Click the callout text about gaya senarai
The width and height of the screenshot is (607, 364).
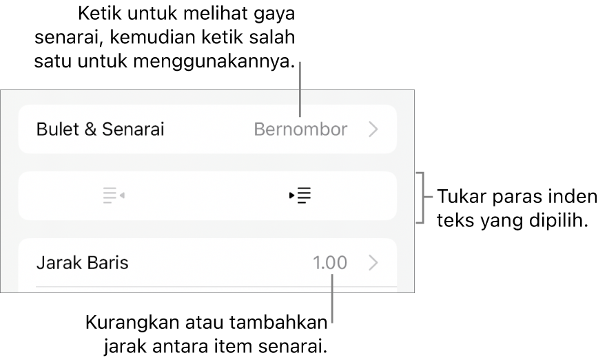point(165,37)
